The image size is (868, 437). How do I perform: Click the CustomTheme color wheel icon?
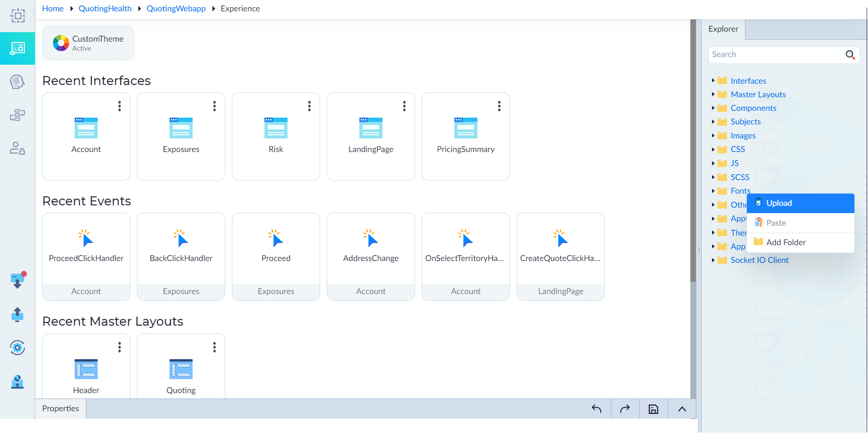[61, 43]
